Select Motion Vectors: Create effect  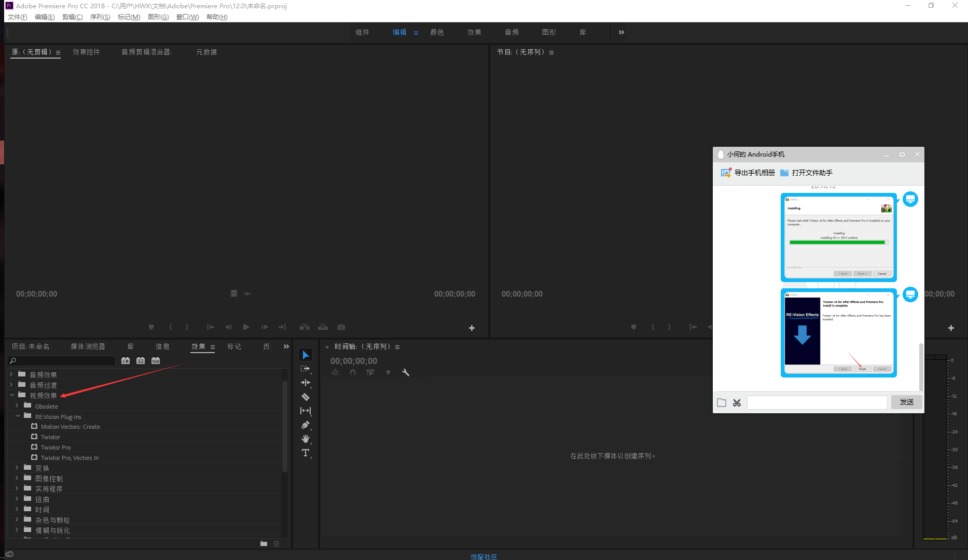pyautogui.click(x=70, y=427)
